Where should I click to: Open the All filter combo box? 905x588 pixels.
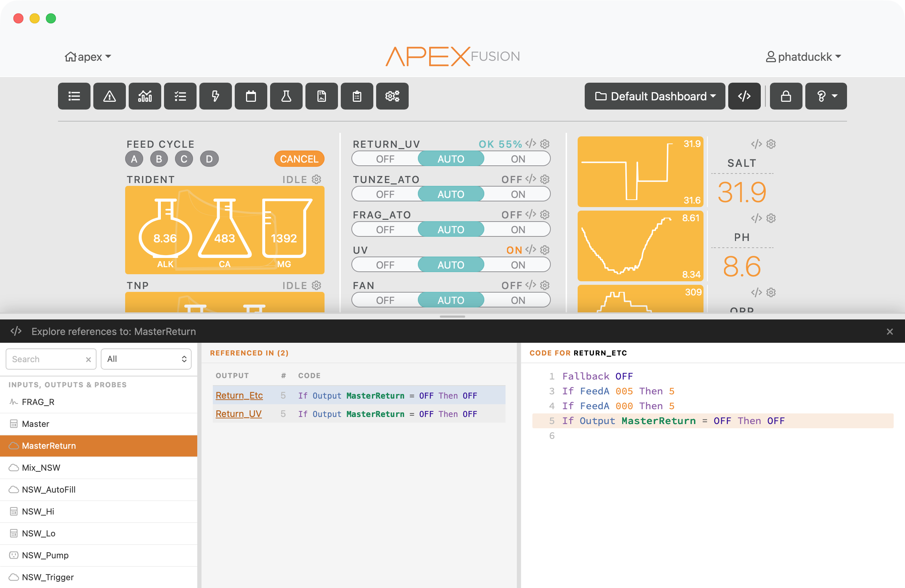[x=146, y=359]
